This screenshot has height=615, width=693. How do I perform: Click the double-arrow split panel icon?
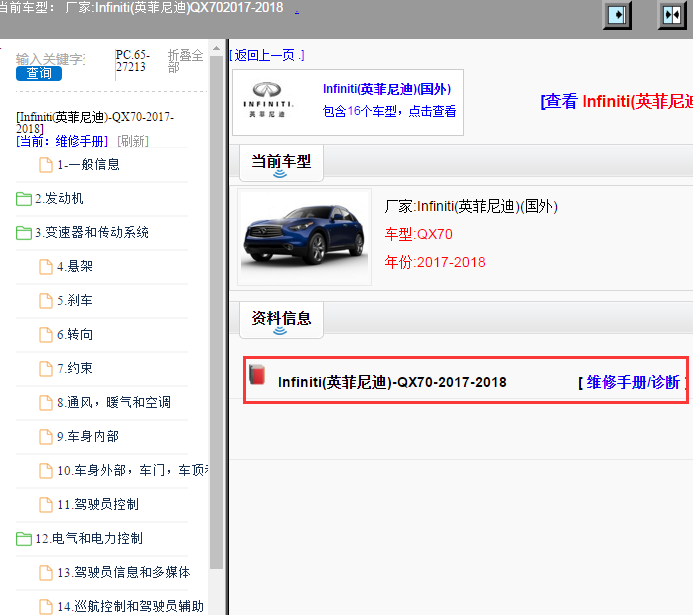[x=672, y=15]
